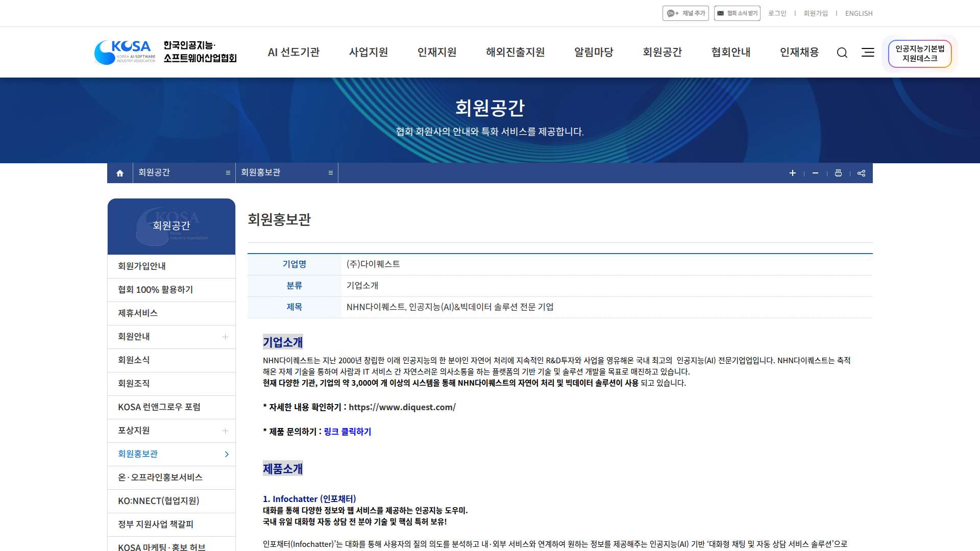
Task: Go home via breadcrumb house icon
Action: [x=120, y=173]
